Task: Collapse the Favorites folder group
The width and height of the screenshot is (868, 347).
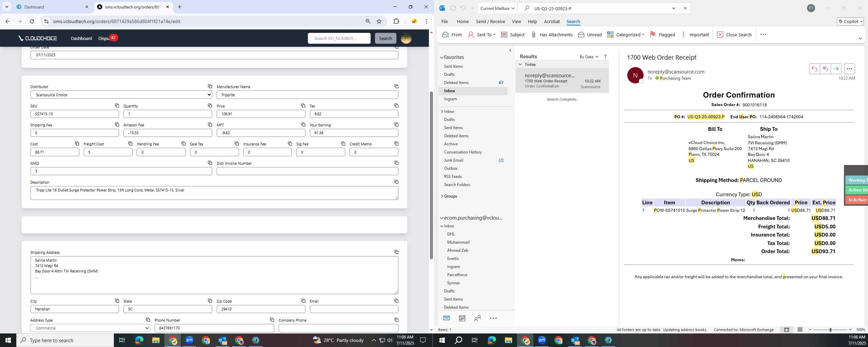Action: pos(441,58)
